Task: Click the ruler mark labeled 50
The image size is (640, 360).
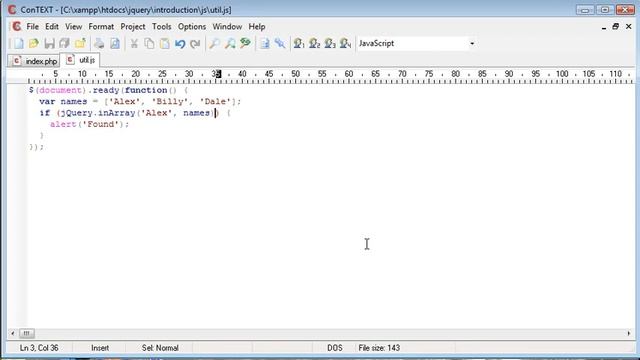Action: [296, 74]
